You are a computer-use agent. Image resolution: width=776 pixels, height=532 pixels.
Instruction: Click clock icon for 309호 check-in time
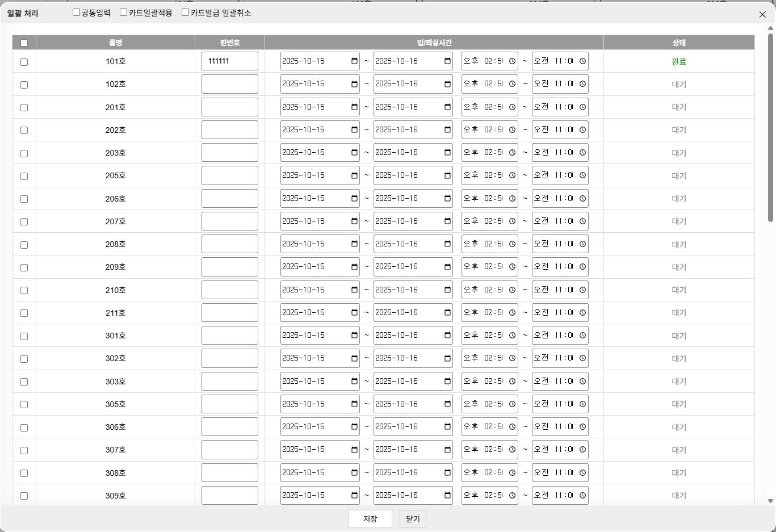(512, 496)
